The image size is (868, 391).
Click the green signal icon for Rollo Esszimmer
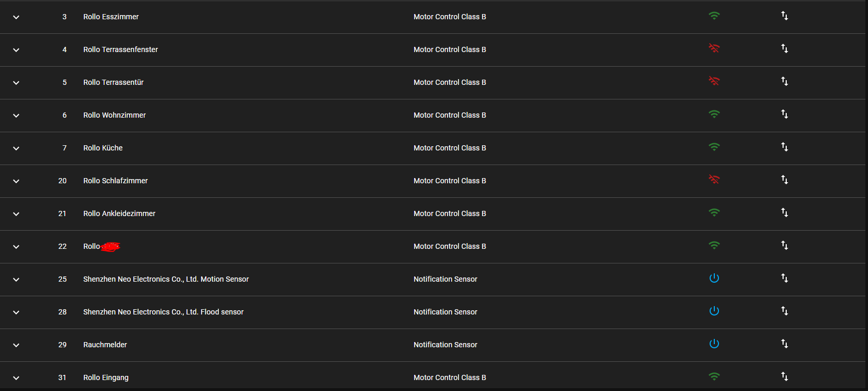click(x=714, y=16)
